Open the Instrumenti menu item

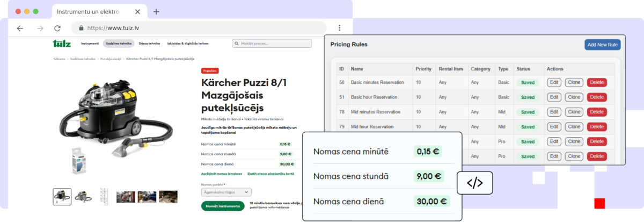pos(90,44)
